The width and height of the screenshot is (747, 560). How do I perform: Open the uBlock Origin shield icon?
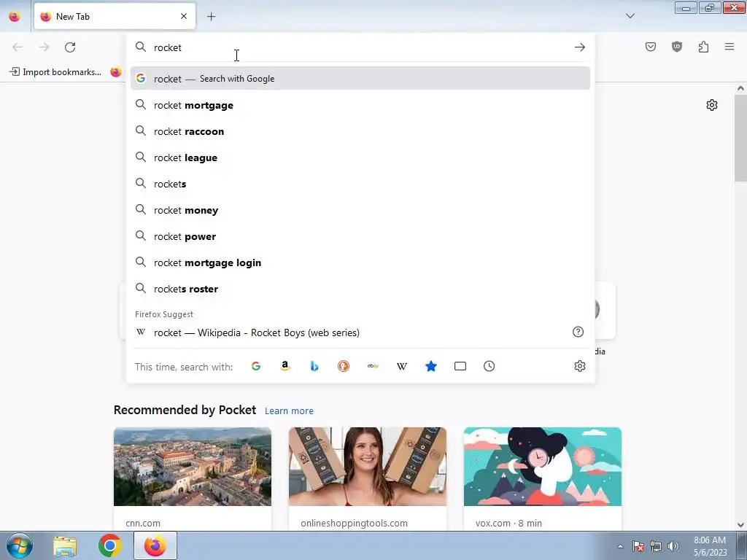point(676,47)
